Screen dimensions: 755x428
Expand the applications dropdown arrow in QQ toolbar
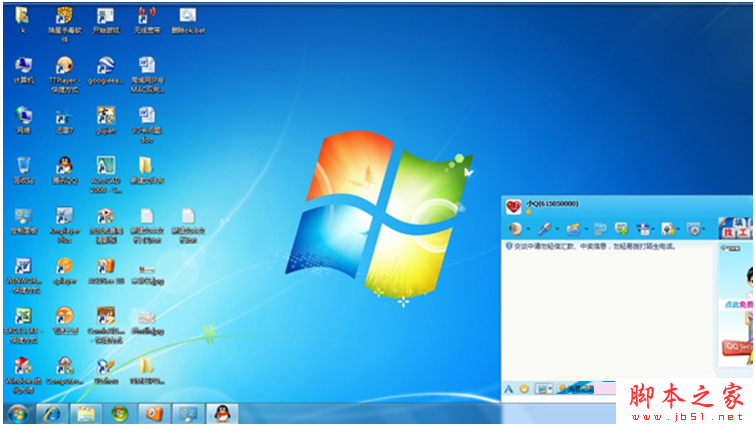678,229
